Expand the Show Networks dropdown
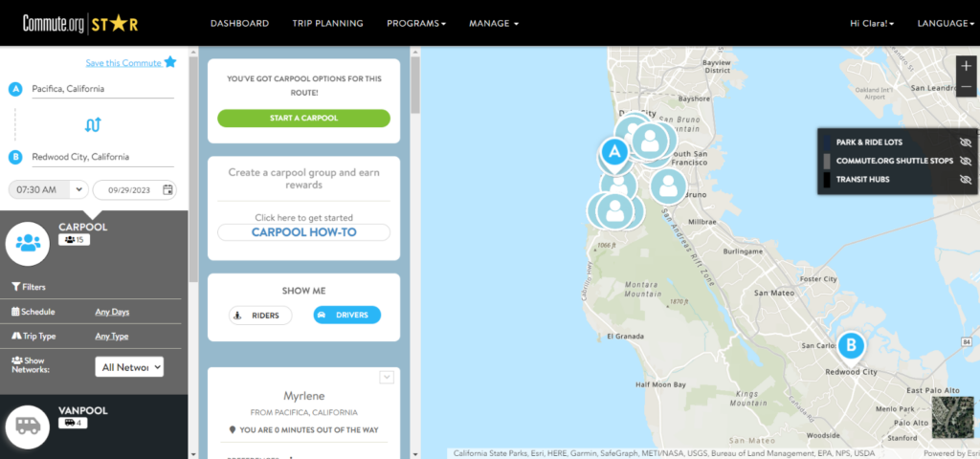 (x=129, y=367)
